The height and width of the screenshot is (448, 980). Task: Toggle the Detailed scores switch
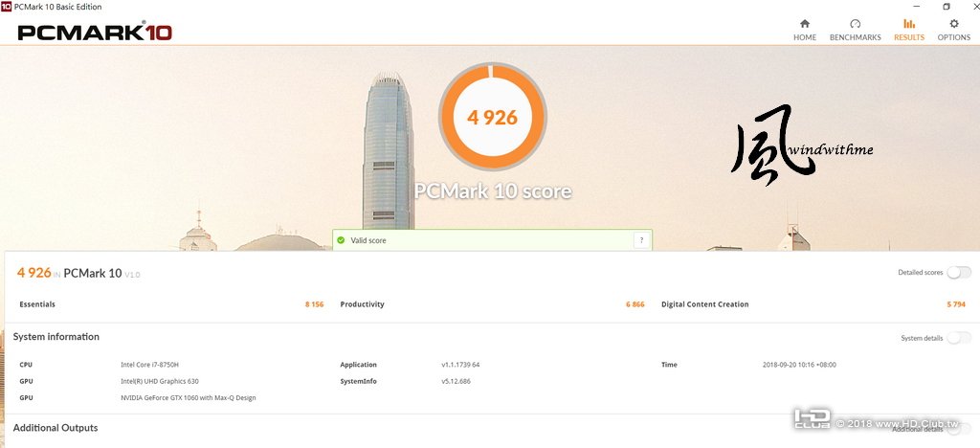959,273
